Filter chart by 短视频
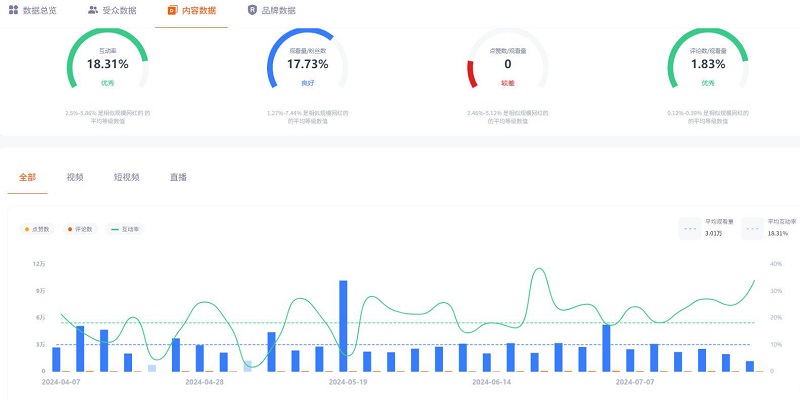Image resolution: width=800 pixels, height=400 pixels. click(126, 177)
